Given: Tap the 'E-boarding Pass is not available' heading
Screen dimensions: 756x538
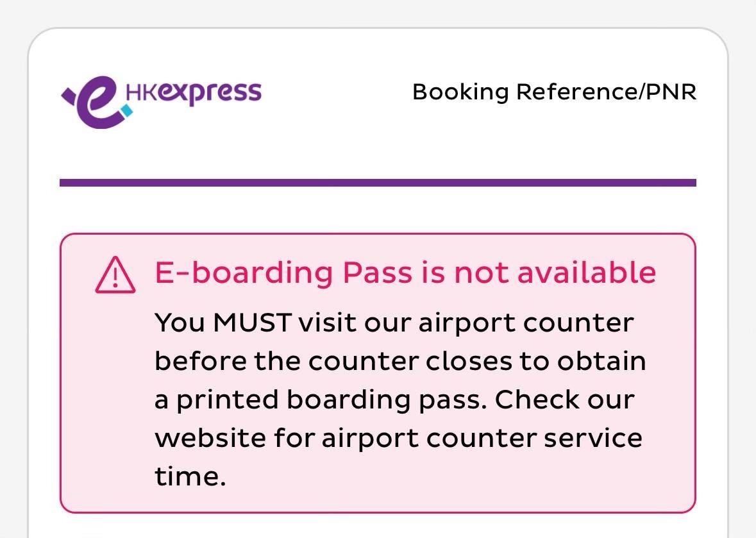Looking at the screenshot, I should 405,273.
